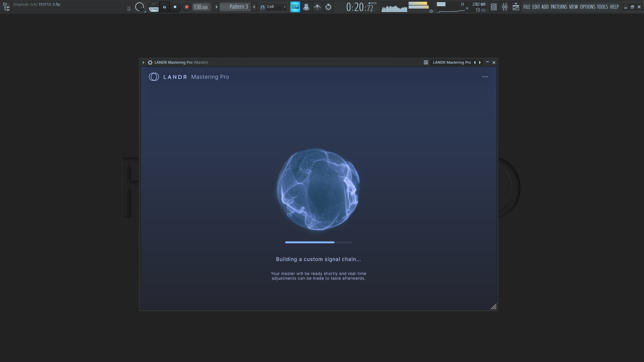This screenshot has width=644, height=362.
Task: Open the three-dot more options menu
Action: tap(485, 77)
